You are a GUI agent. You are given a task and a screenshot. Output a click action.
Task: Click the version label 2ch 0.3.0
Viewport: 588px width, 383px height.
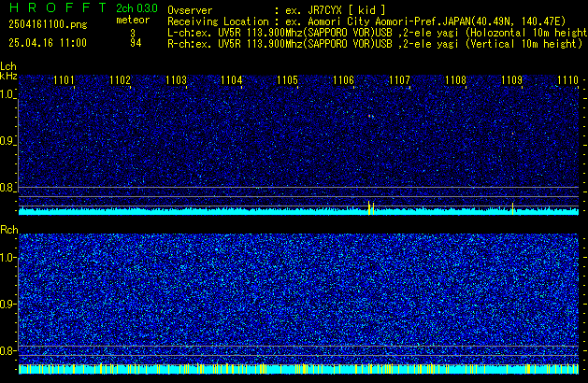tap(136, 8)
